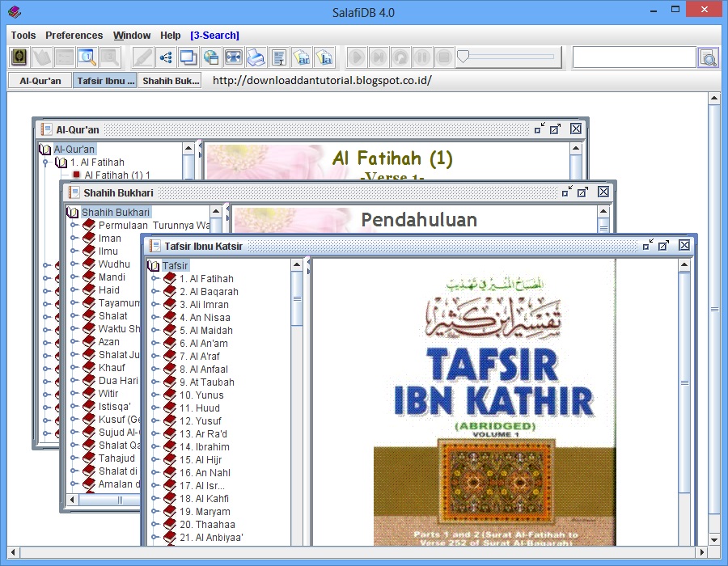Click the magnifier search-in-page toolbar icon
Viewport: 728px width, 566px height.
pos(87,57)
